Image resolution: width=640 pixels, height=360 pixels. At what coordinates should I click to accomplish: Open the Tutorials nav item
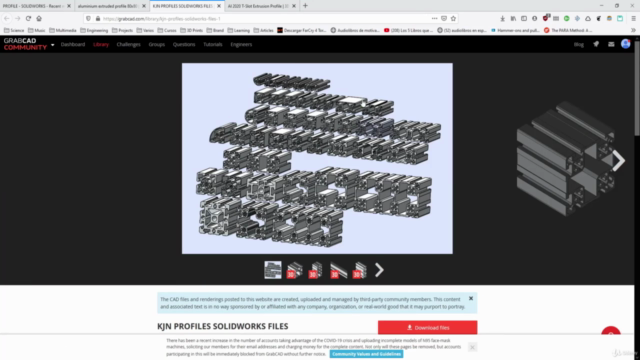213,44
